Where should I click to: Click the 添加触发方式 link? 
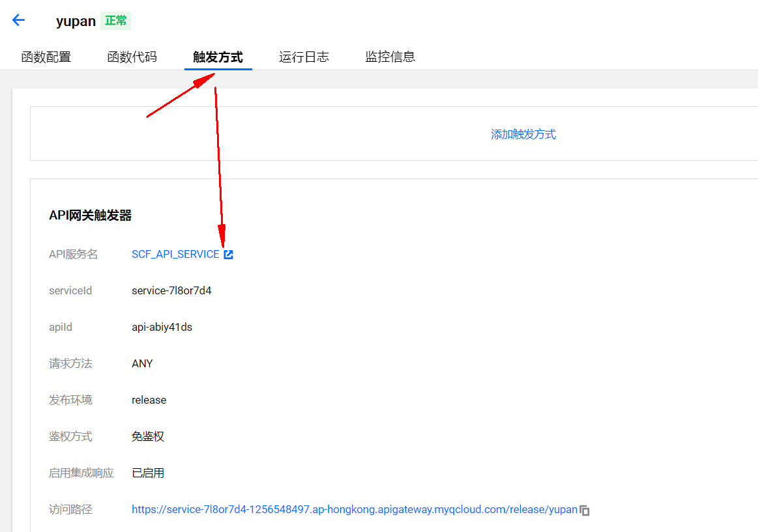(x=523, y=134)
